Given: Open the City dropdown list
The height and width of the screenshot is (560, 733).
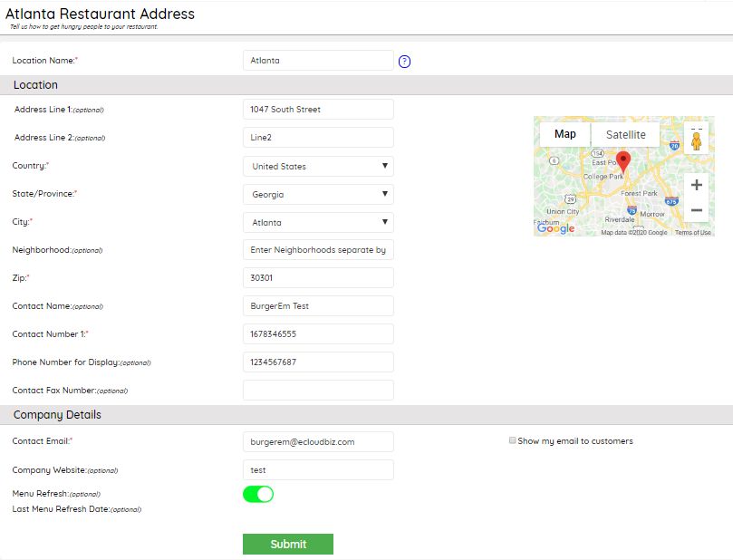Looking at the screenshot, I should click(318, 223).
